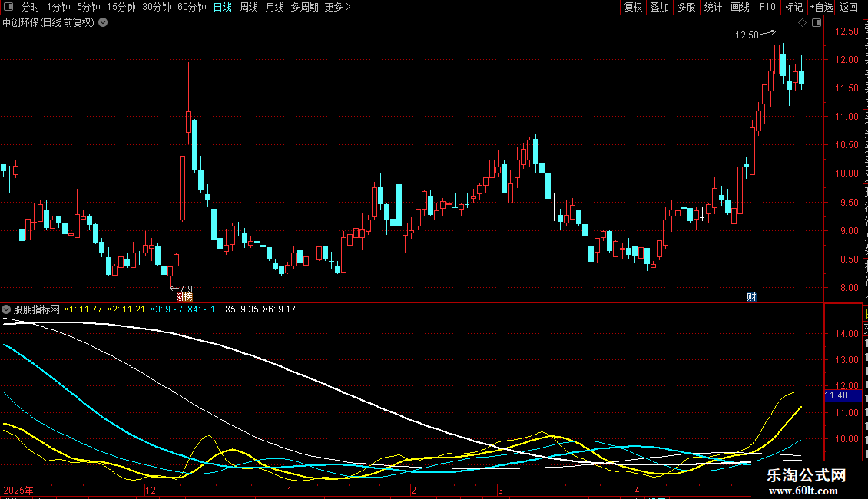Switch to the 60分钟 period tab
Image resolution: width=868 pixels, height=499 pixels.
click(192, 7)
